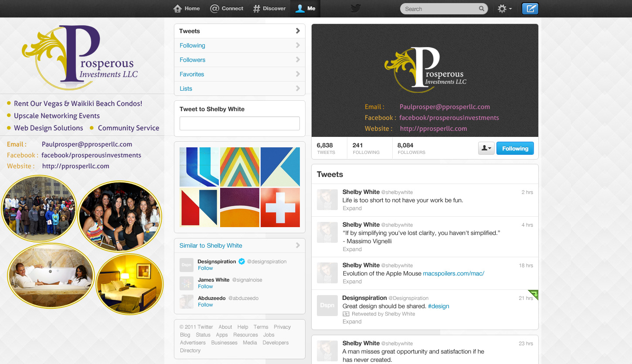This screenshot has width=632, height=364.
Task: Click the person icon next to Following button
Action: [486, 148]
